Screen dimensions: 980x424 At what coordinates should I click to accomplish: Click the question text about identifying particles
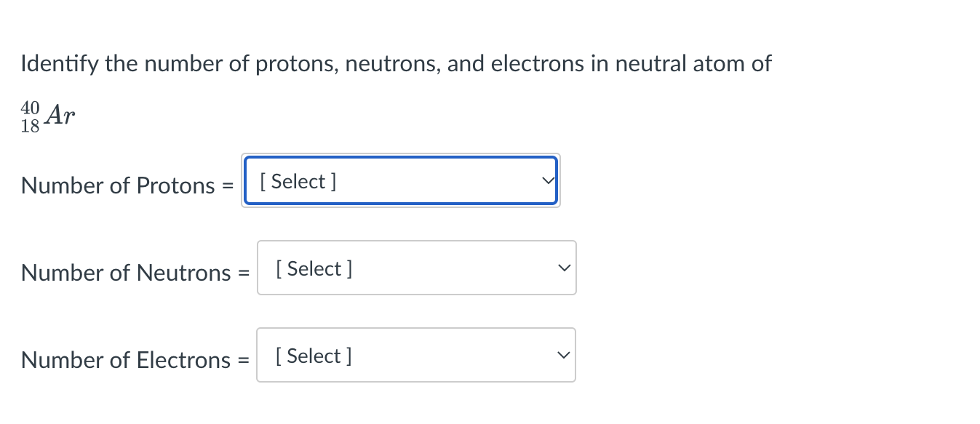point(395,63)
